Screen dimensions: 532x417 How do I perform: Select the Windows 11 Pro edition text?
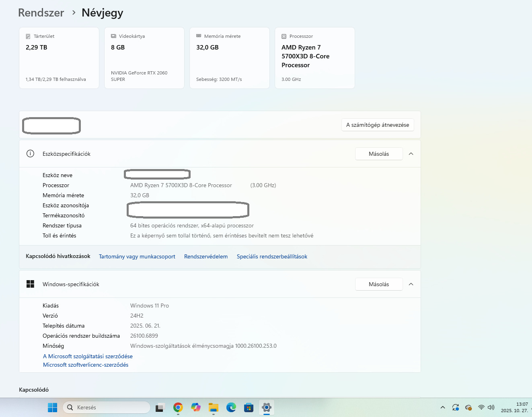tap(150, 306)
